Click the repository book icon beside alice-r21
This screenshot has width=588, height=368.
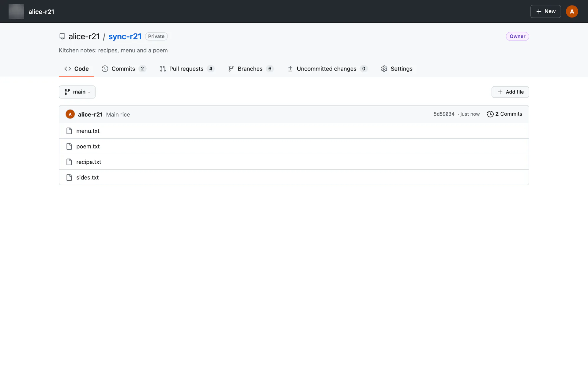click(62, 36)
